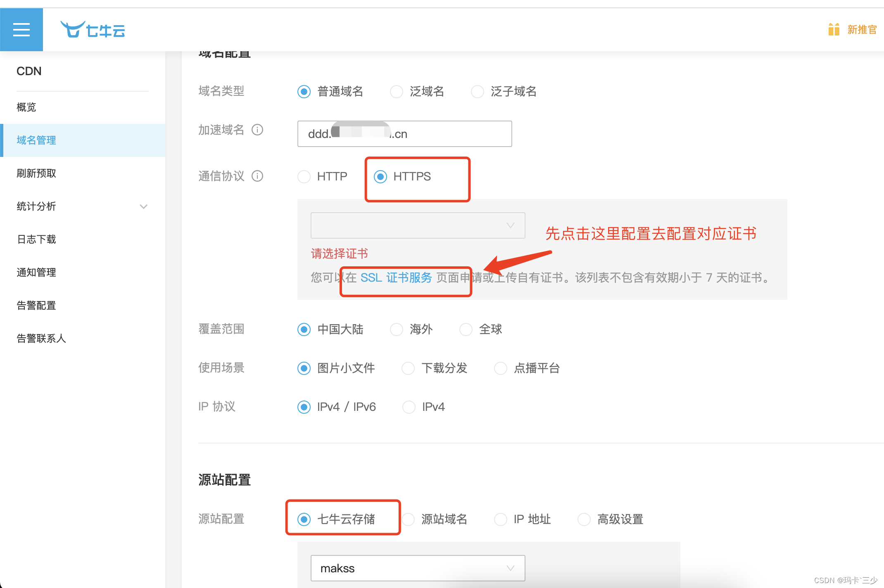The height and width of the screenshot is (588, 884).
Task: Click the info icon beside 加速域名
Action: point(257,130)
